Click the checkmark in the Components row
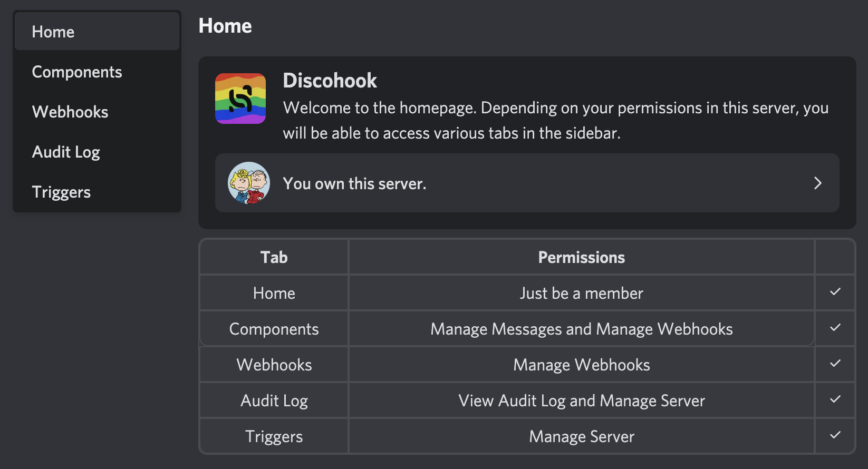This screenshot has width=868, height=469. click(x=835, y=327)
